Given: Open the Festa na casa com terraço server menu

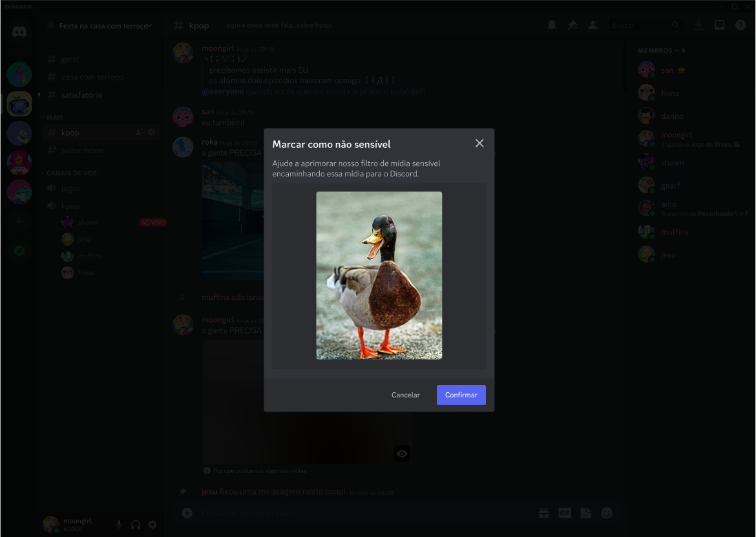Looking at the screenshot, I should (100, 25).
